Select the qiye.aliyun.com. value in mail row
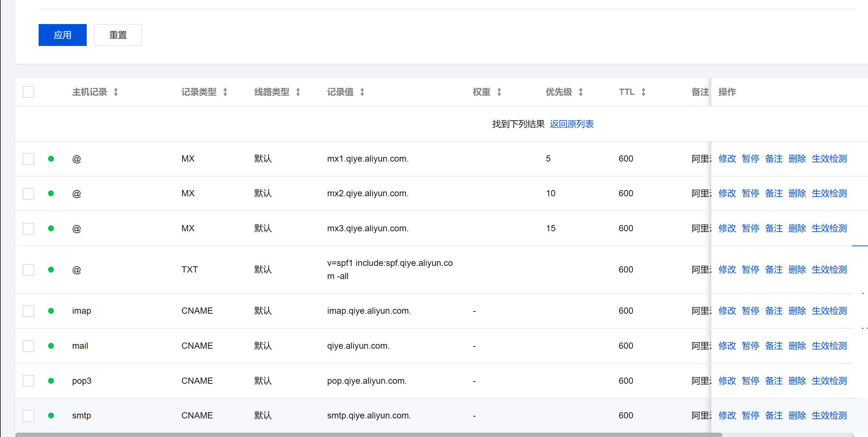The height and width of the screenshot is (437, 868). coord(358,346)
